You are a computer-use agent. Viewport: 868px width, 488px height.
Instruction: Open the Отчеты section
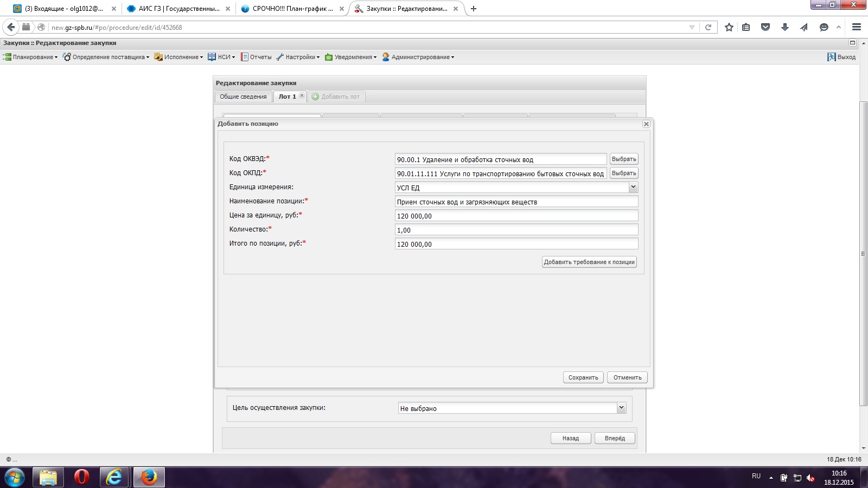click(x=256, y=57)
